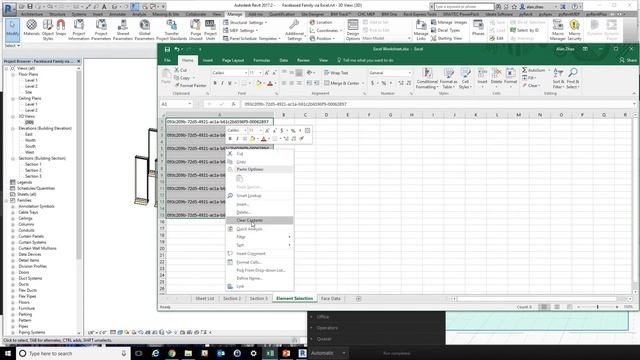Collapse the Floor Plans tree node
This screenshot has height=360, width=640.
tap(13, 75)
